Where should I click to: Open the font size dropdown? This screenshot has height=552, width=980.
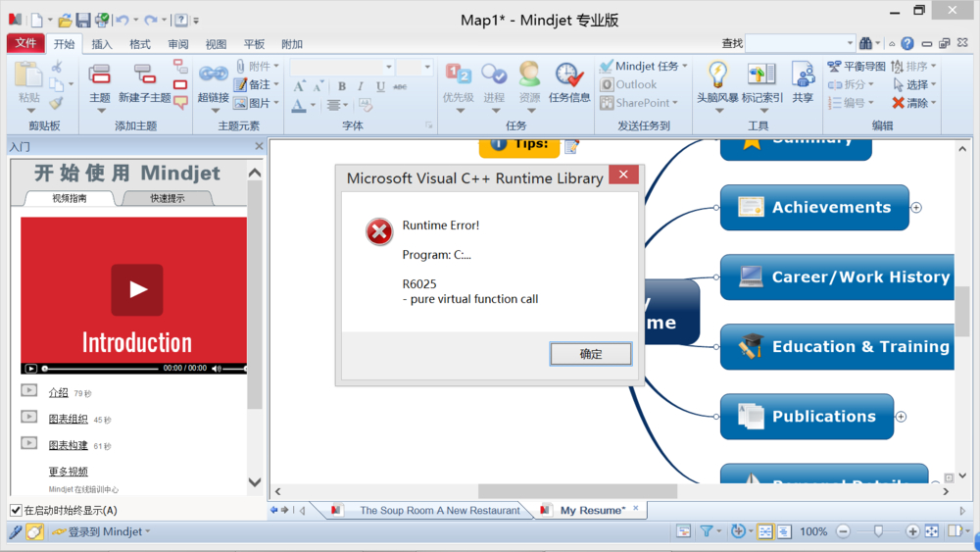[x=427, y=67]
